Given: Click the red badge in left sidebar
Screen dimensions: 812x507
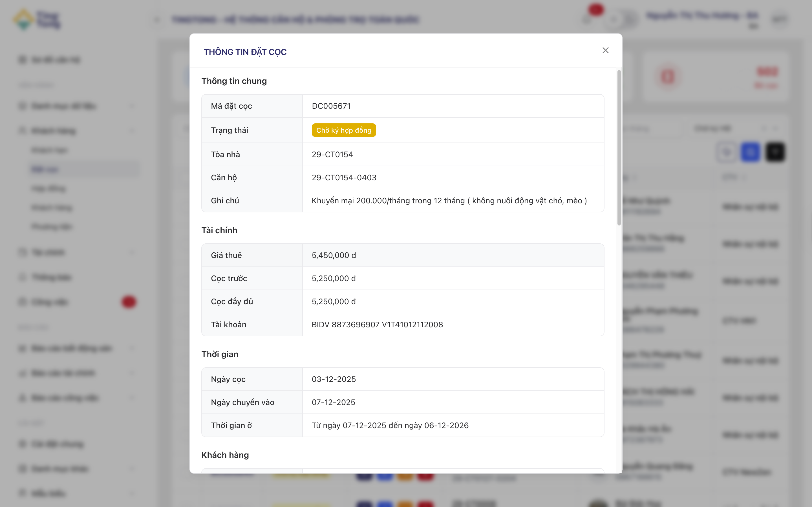Looking at the screenshot, I should tap(129, 302).
